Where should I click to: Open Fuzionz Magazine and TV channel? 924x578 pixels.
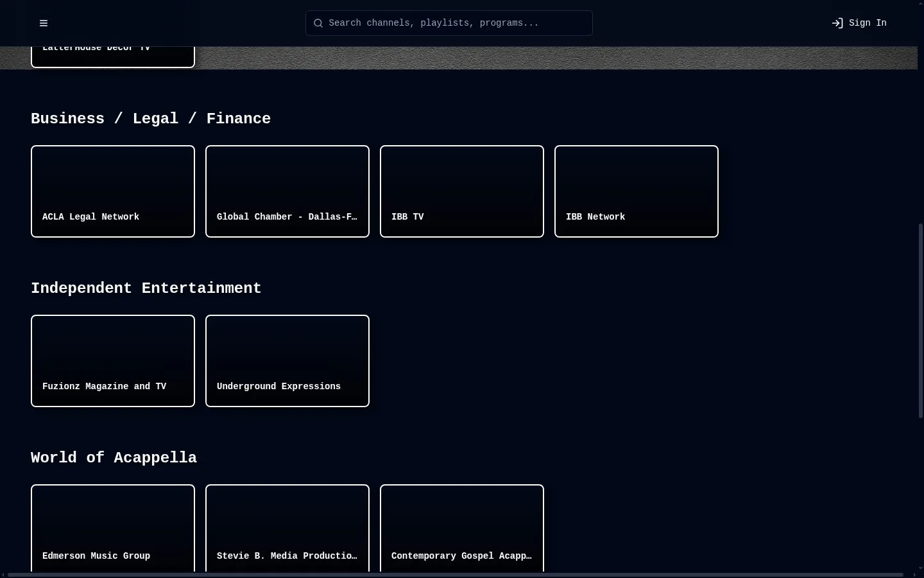(113, 361)
